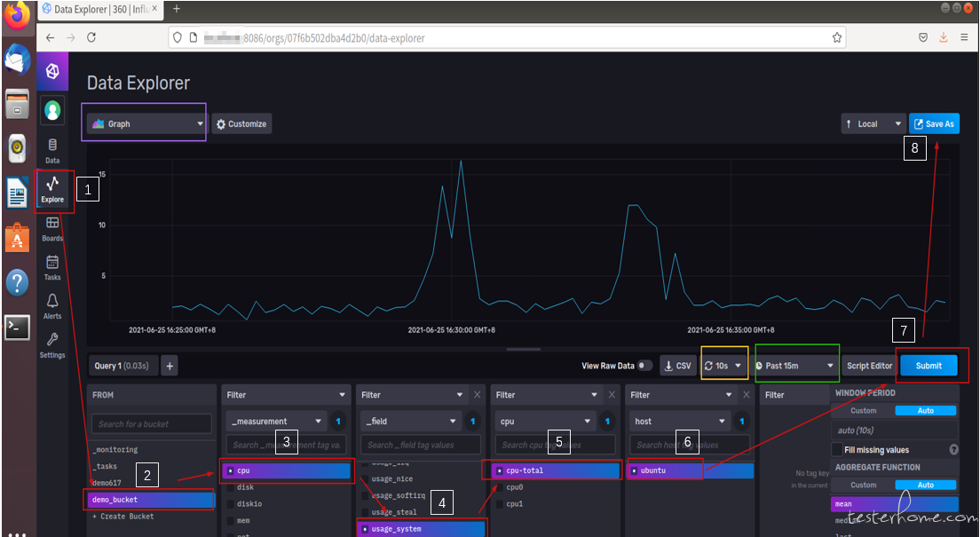980x537 pixels.
Task: Click the browser back arrow
Action: pos(50,37)
